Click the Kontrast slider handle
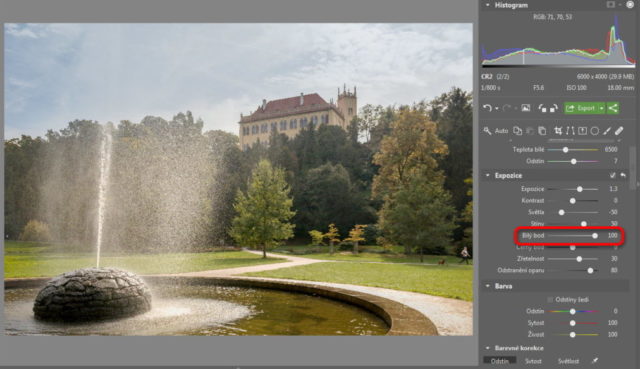Viewport: 640px width, 369px height. click(573, 201)
